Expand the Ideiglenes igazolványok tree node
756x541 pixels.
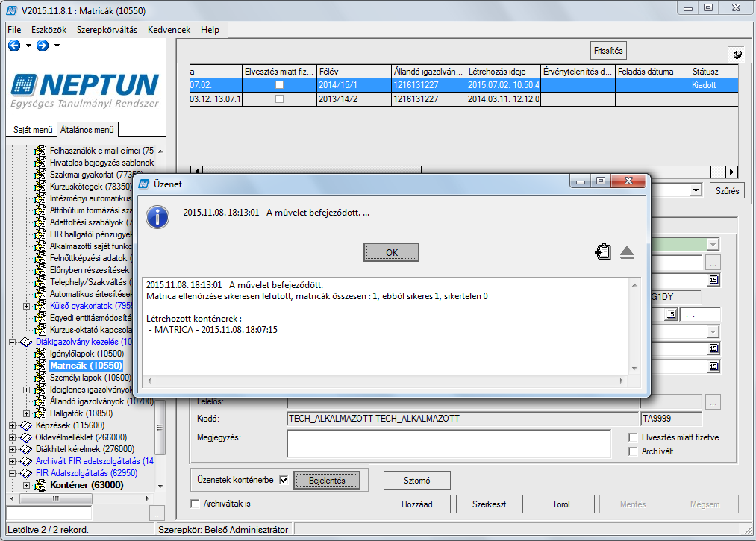(x=27, y=390)
